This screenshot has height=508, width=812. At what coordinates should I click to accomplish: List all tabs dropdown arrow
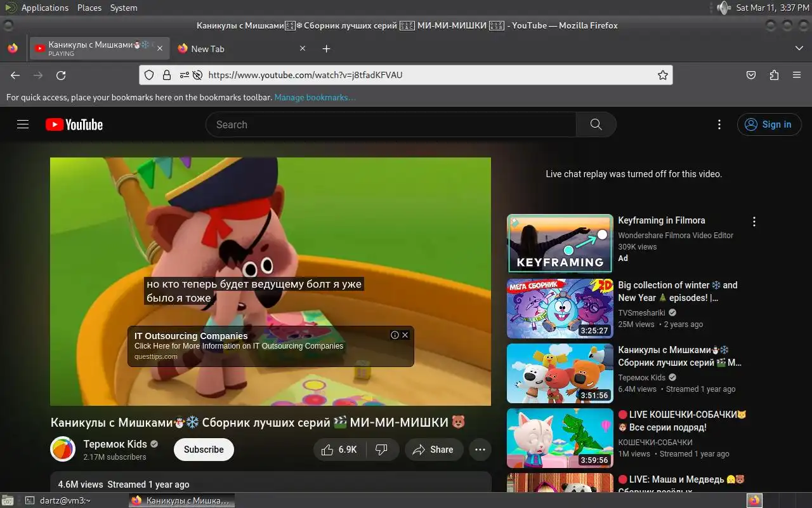(x=799, y=48)
